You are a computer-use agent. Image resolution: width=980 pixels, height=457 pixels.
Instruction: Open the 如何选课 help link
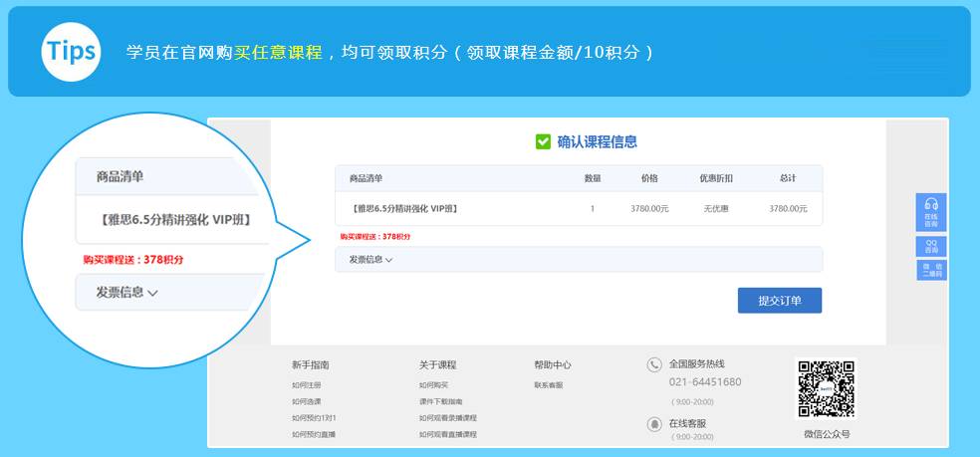[x=306, y=402]
